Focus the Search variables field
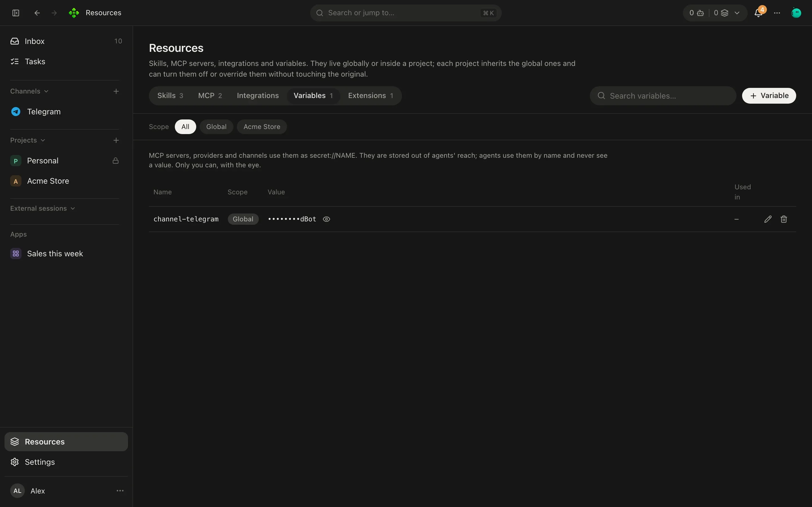Image resolution: width=812 pixels, height=507 pixels. click(663, 95)
